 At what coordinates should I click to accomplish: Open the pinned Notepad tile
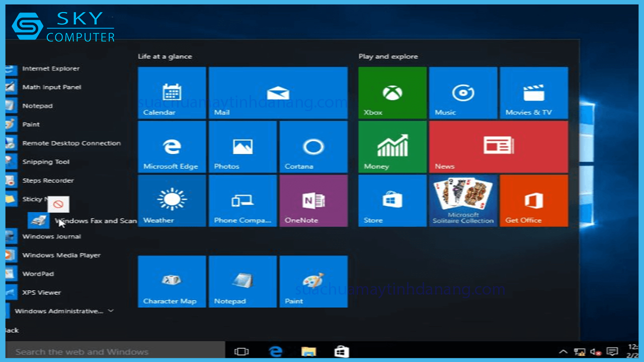click(x=243, y=282)
